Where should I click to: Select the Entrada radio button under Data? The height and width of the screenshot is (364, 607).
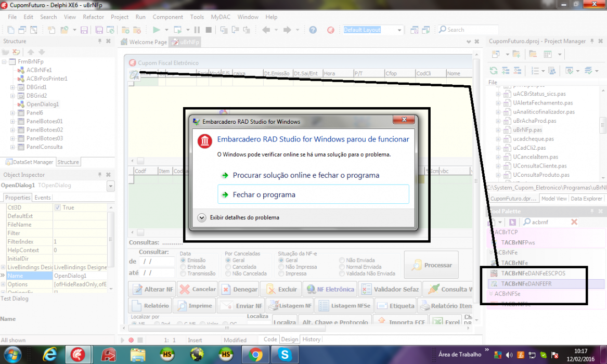click(x=183, y=267)
